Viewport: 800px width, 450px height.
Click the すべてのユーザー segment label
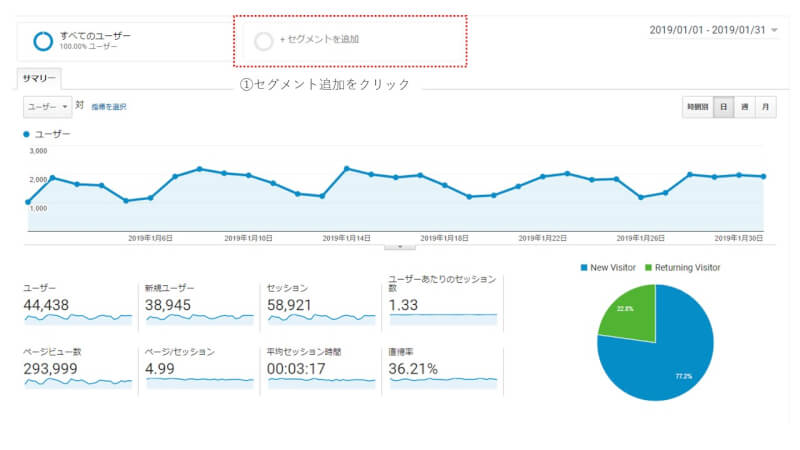click(95, 36)
